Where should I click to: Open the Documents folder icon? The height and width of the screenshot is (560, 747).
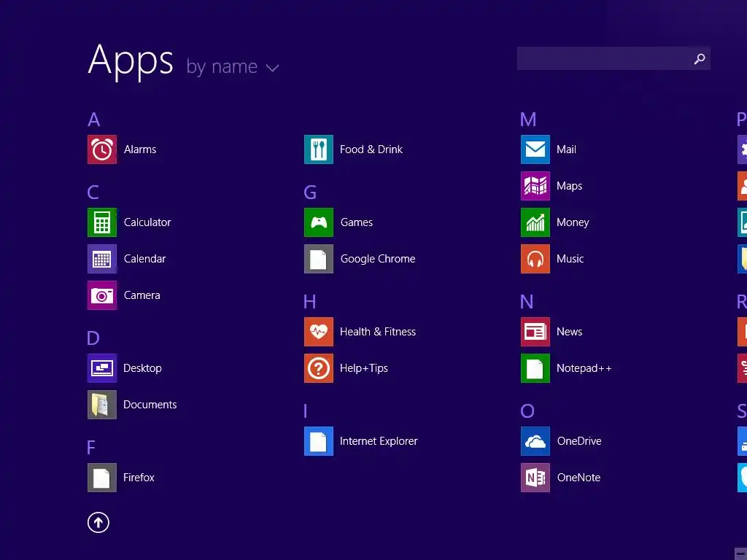(102, 405)
